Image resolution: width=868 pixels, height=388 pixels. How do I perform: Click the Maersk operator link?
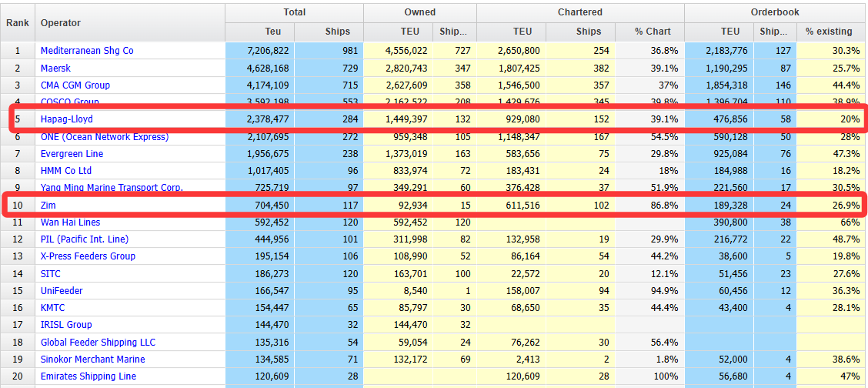click(x=57, y=68)
